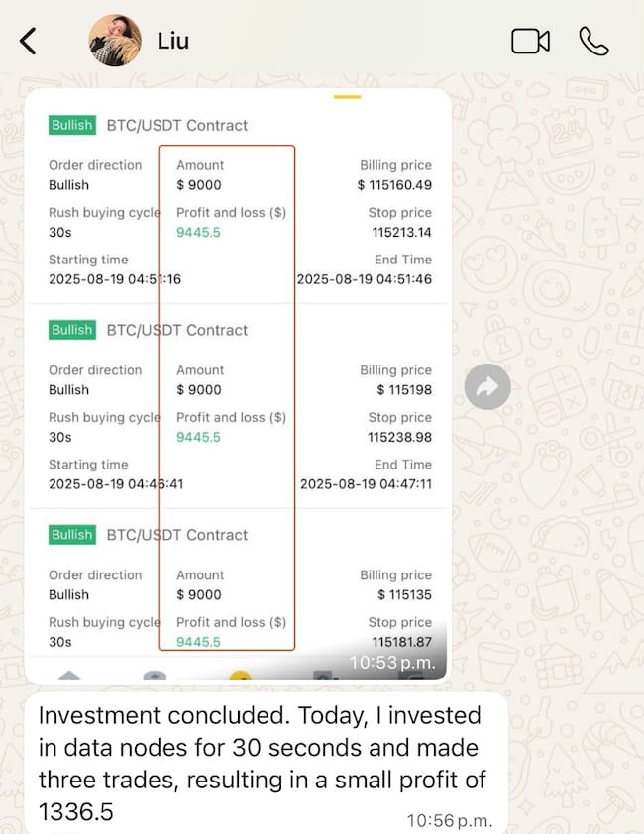
Task: Click the end time 2025-08-19 04:47:11
Action: [x=366, y=484]
